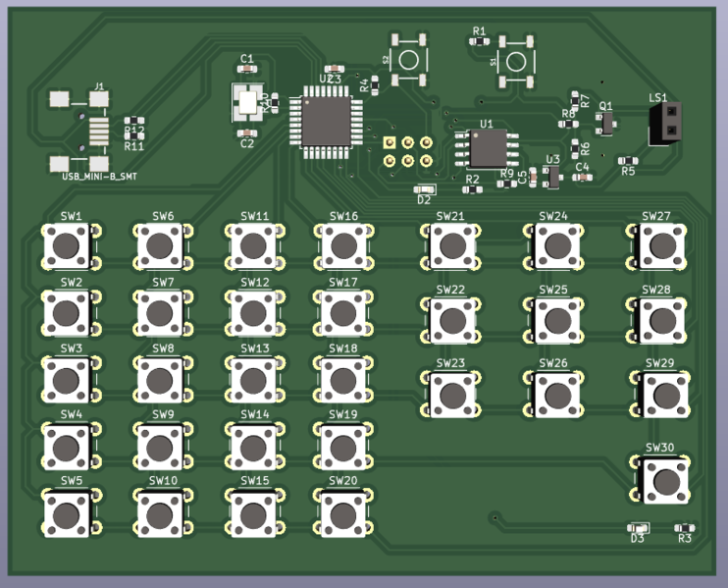Select the SW30 tactile switch
This screenshot has width=728, height=588.
click(x=666, y=480)
